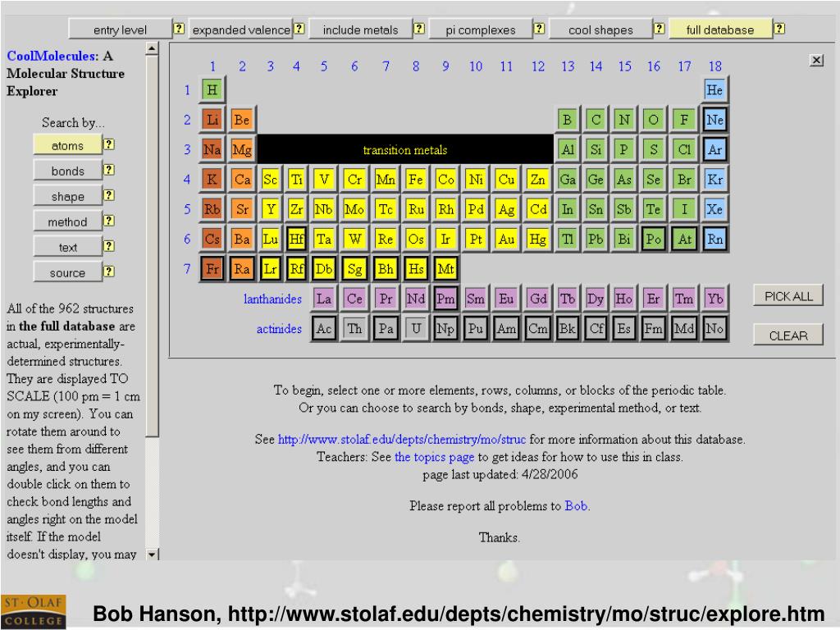Select group 18 column header
The height and width of the screenshot is (630, 840).
click(715, 66)
